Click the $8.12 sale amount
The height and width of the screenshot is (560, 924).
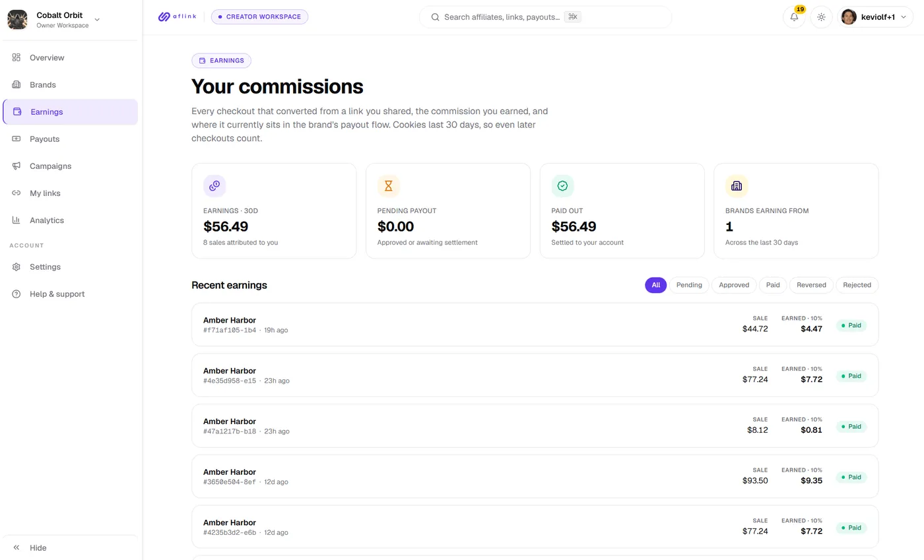click(758, 430)
